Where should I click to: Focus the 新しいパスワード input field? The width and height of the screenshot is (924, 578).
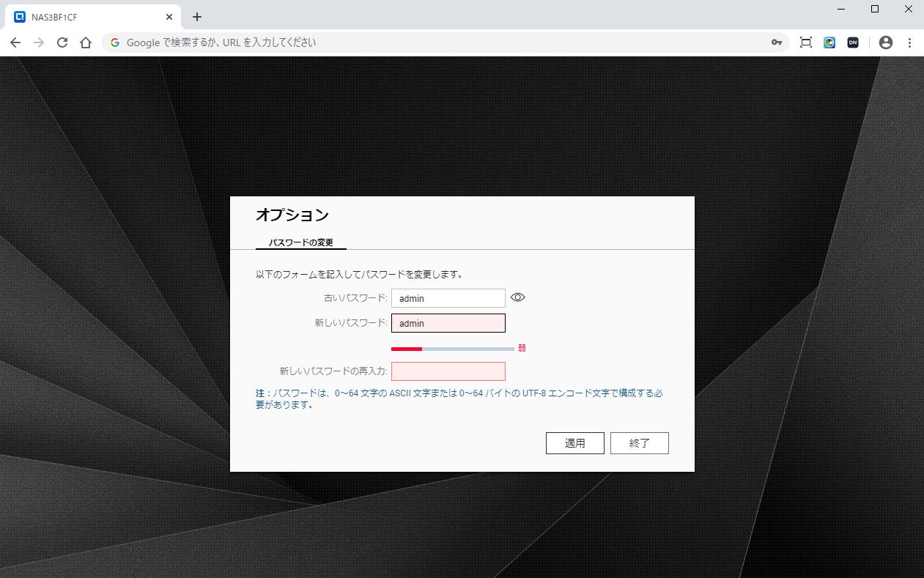[x=448, y=323]
